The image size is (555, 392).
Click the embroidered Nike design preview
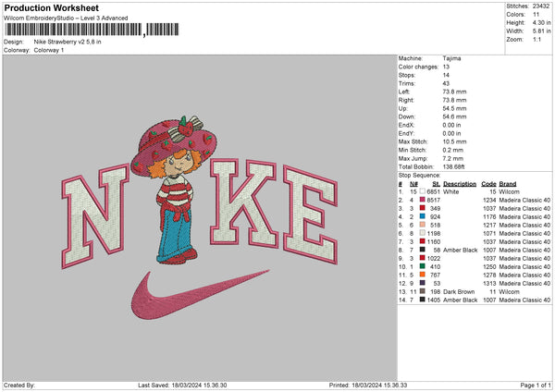[200, 217]
